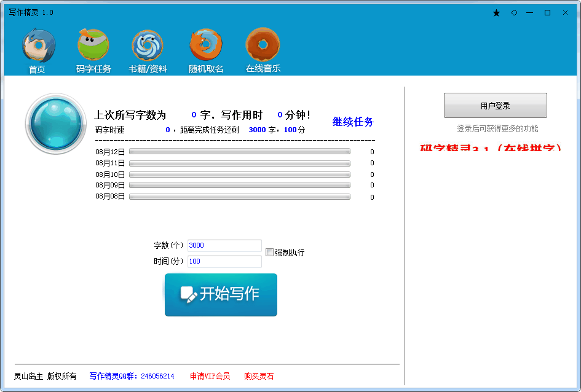Open the 首页 home icon
Image resolution: width=581 pixels, height=392 pixels.
(x=38, y=46)
